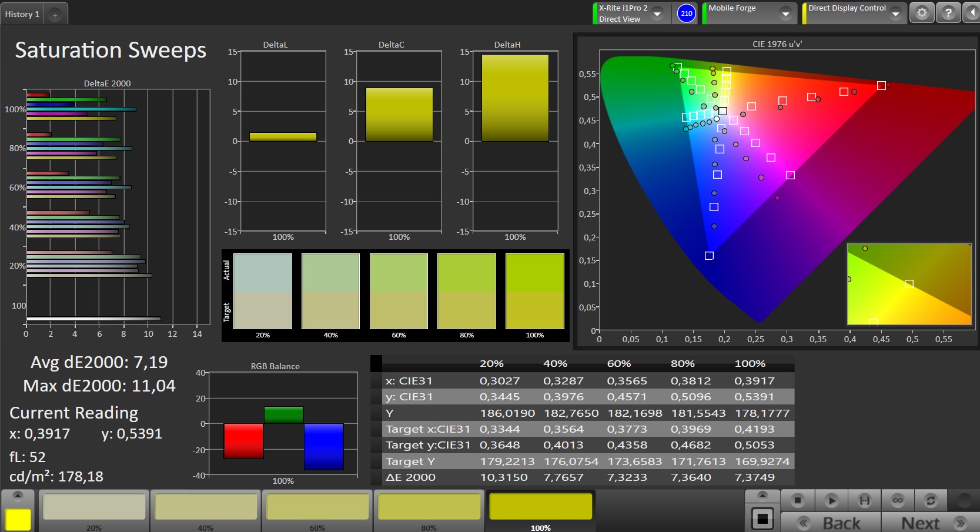Start reading with the play button
Screen dimensions: 980x532
831,500
